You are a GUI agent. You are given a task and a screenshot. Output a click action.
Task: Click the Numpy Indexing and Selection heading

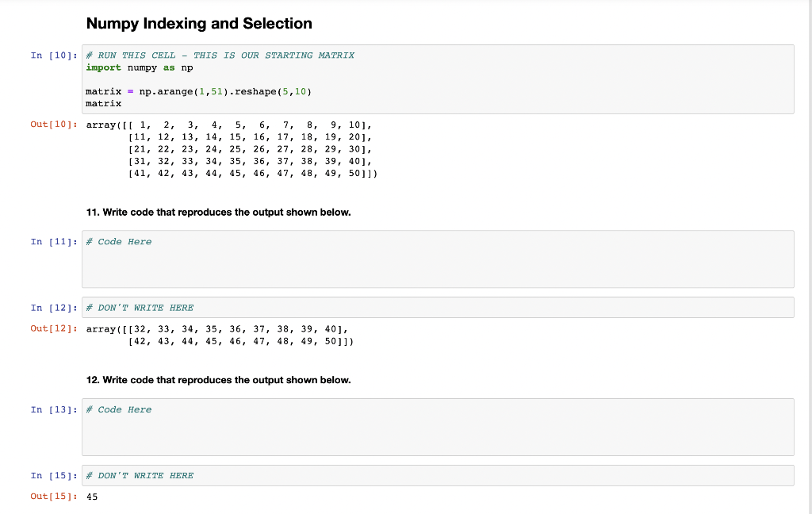coord(199,24)
